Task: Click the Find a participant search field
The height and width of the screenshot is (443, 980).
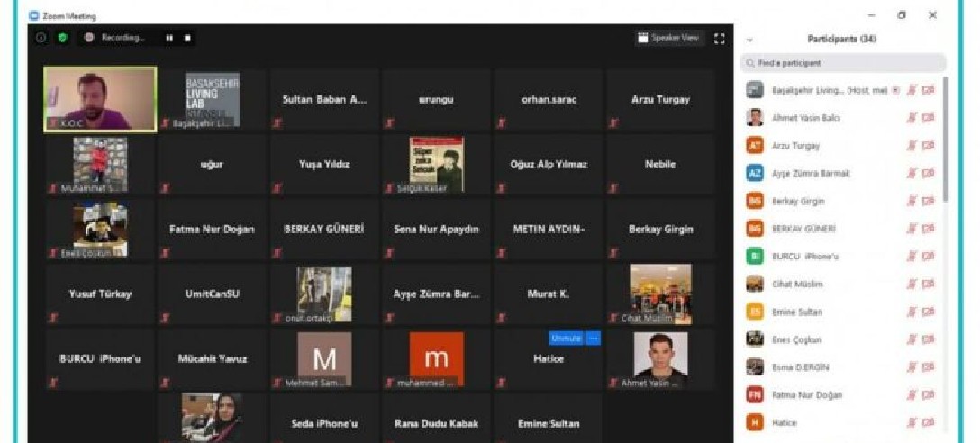Action: (842, 63)
